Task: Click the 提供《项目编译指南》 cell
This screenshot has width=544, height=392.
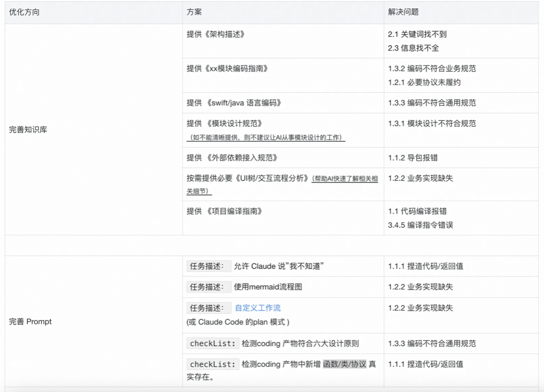Action: tap(224, 211)
